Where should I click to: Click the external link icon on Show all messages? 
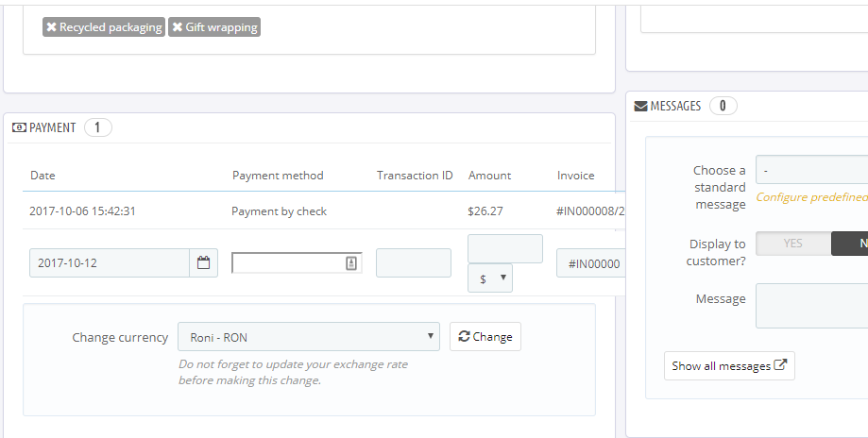click(780, 365)
